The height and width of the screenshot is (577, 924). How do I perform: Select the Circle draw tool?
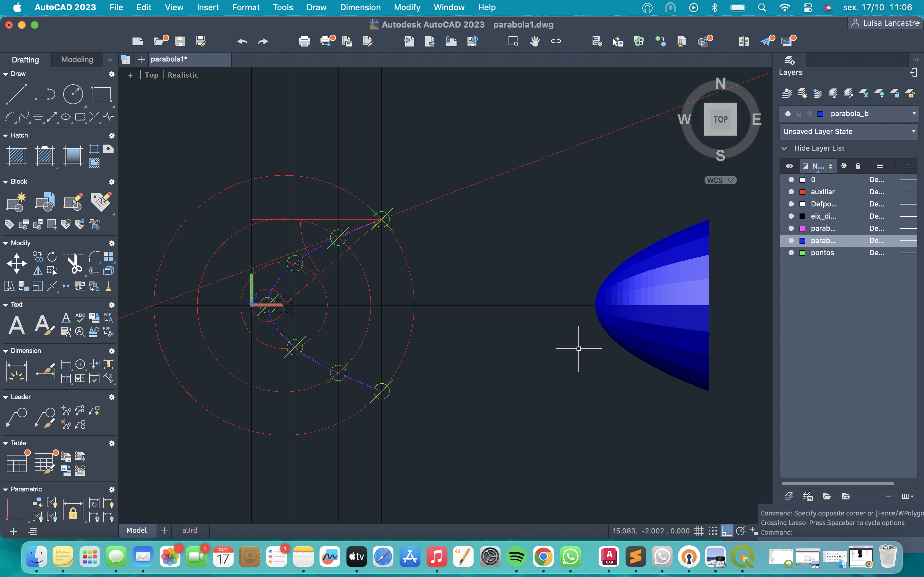click(73, 94)
